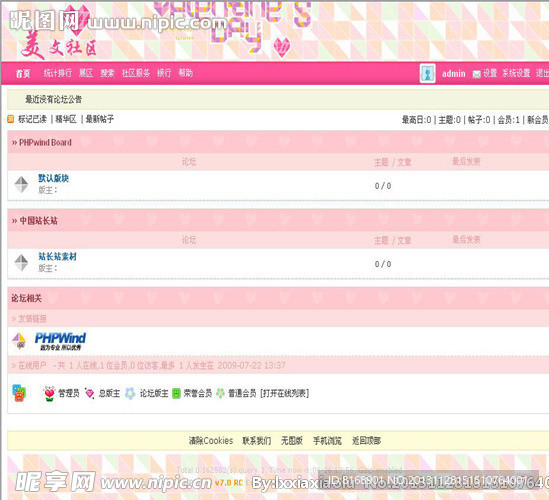Go to 首页 in navigation bar
The image size is (549, 500).
pyautogui.click(x=23, y=74)
